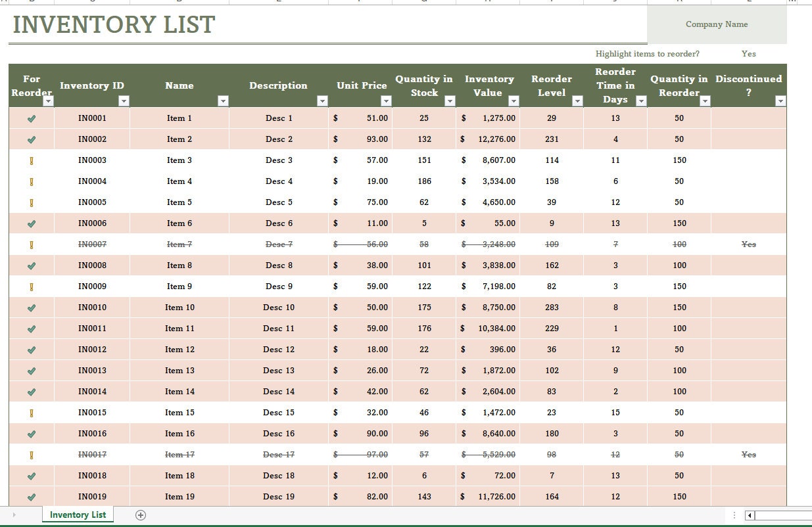The image size is (812, 527).
Task: Open the Discontinued column filter dropdown
Action: coord(780,101)
